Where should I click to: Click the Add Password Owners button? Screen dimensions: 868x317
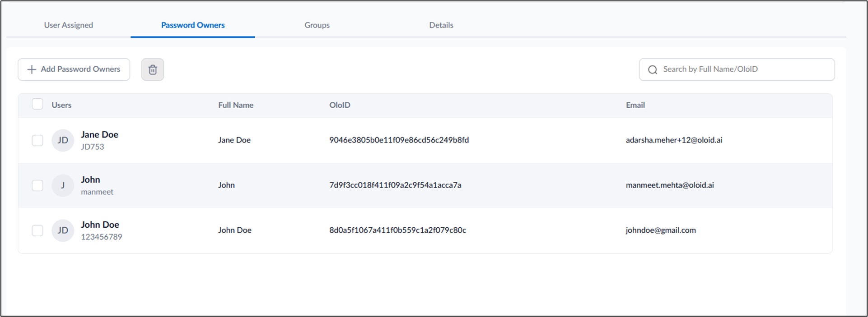[74, 69]
